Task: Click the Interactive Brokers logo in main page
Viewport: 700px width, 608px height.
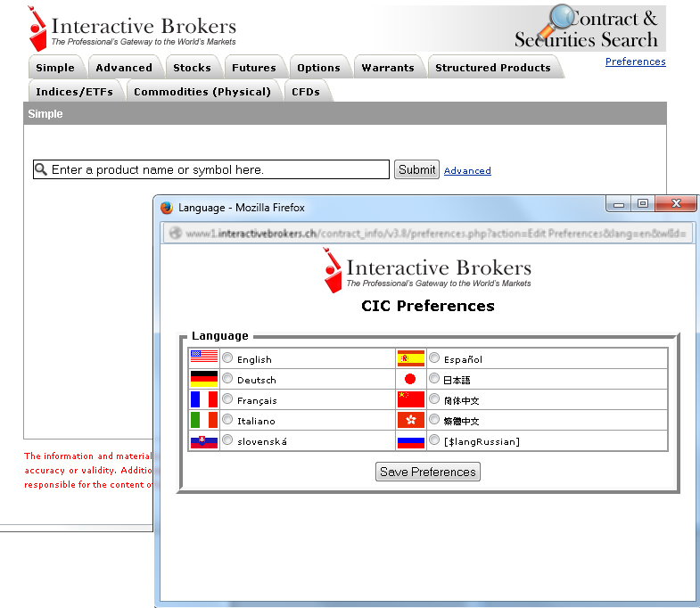Action: 133,29
